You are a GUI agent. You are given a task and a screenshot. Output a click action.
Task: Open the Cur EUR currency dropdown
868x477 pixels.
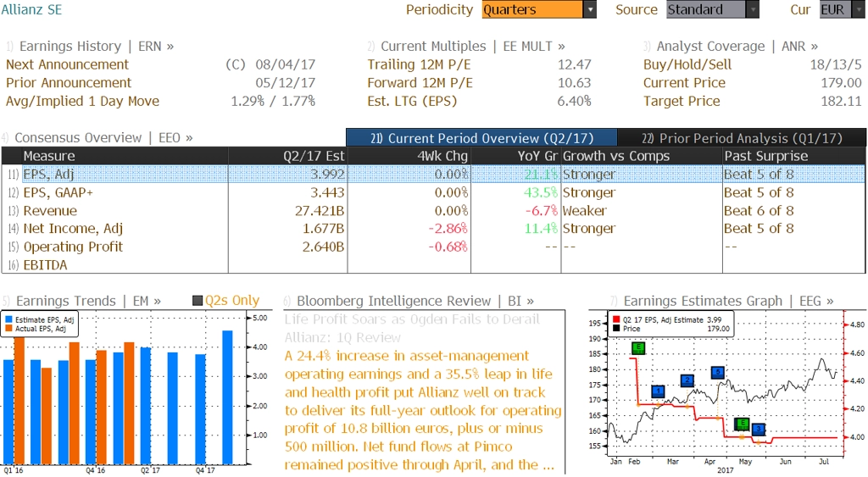[842, 9]
